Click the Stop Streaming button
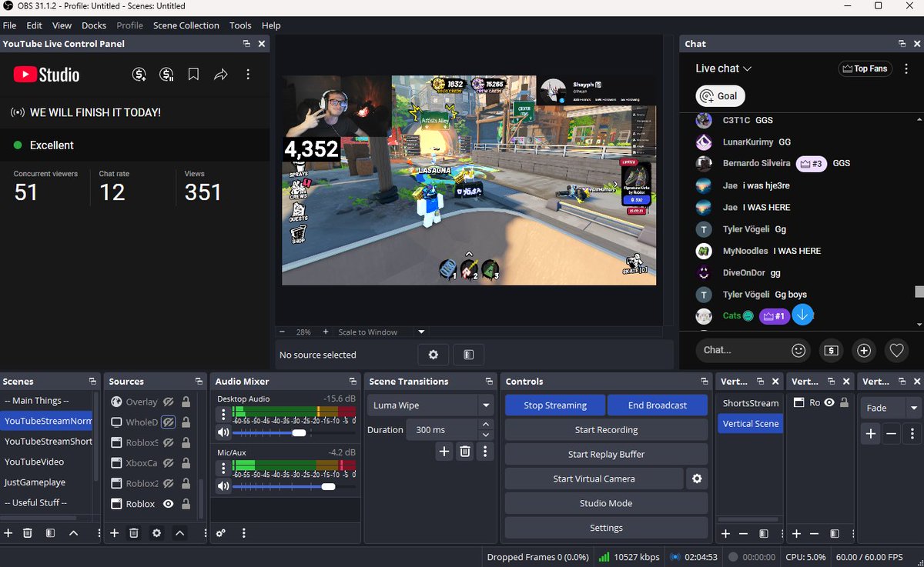This screenshot has width=924, height=567. (554, 404)
